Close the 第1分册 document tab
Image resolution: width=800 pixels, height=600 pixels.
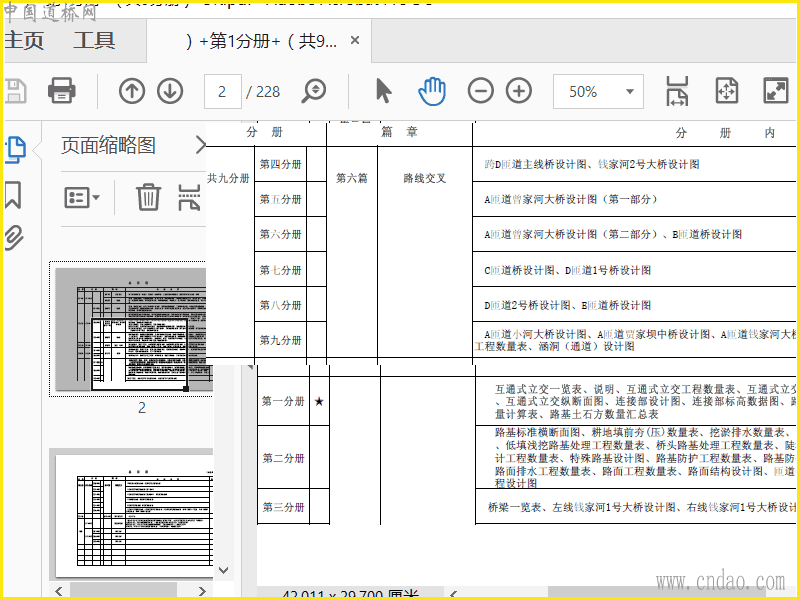[x=355, y=40]
